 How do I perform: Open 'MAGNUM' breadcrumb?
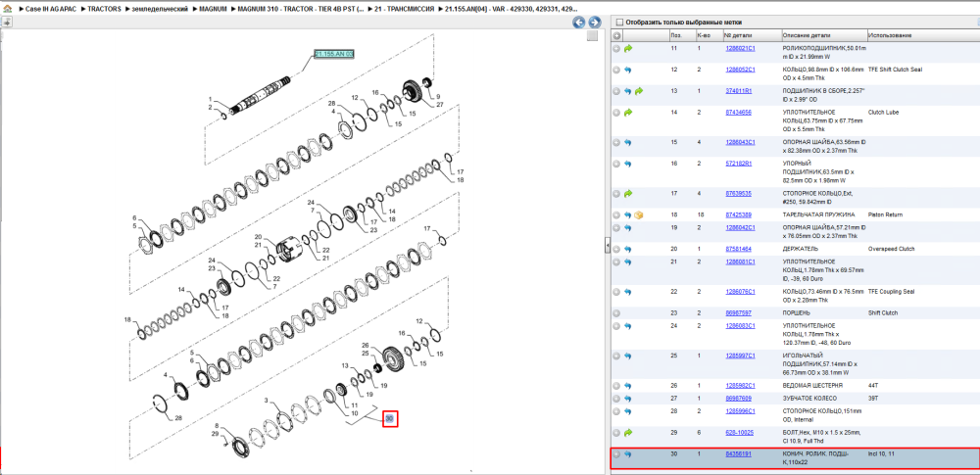pyautogui.click(x=213, y=10)
